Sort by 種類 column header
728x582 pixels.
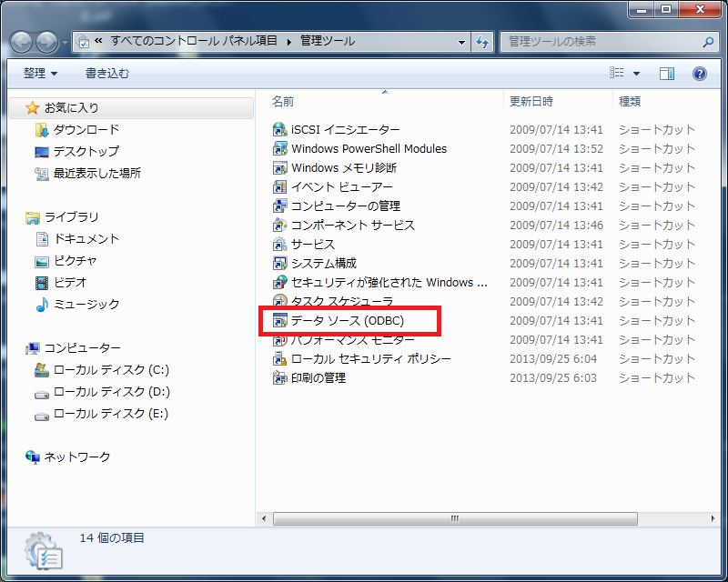(666, 101)
